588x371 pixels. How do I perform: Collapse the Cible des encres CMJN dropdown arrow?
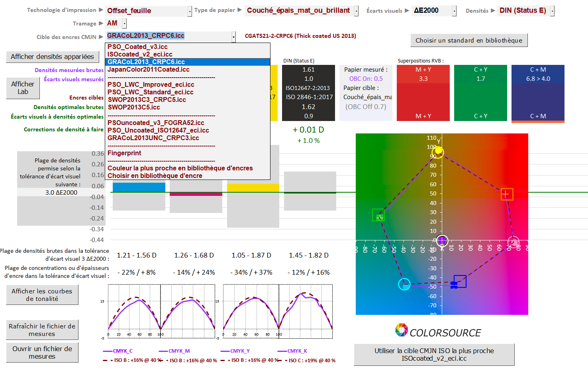coord(233,37)
